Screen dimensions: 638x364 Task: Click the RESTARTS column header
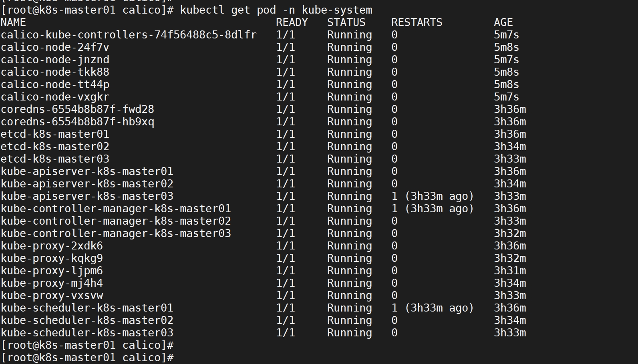coord(417,22)
